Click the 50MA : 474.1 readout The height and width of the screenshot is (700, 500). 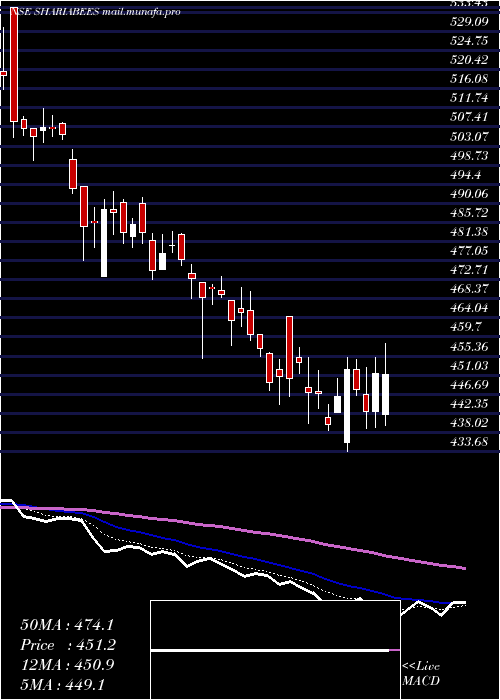tap(67, 625)
